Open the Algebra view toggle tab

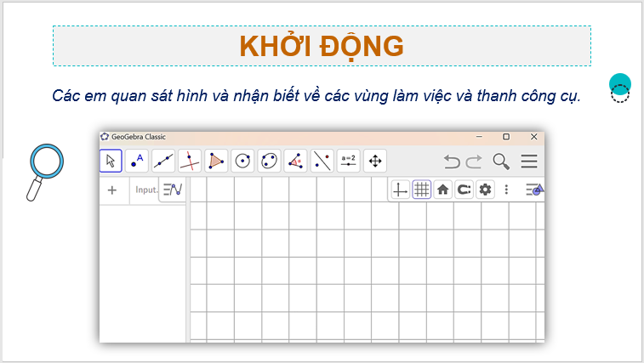pos(173,190)
